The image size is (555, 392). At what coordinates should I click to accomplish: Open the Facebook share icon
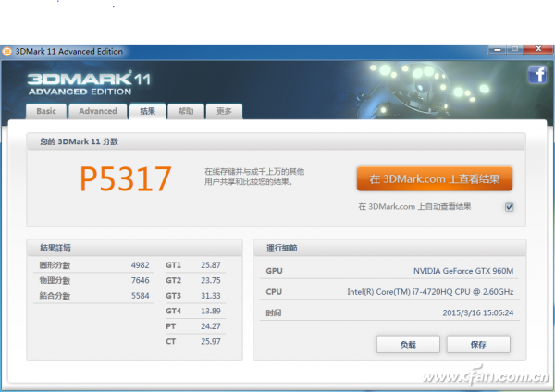click(x=537, y=74)
